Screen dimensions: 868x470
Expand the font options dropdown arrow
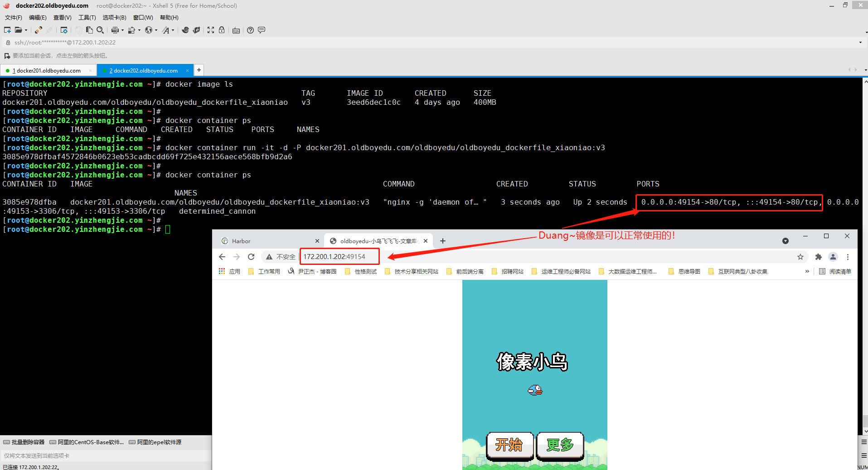click(x=173, y=30)
